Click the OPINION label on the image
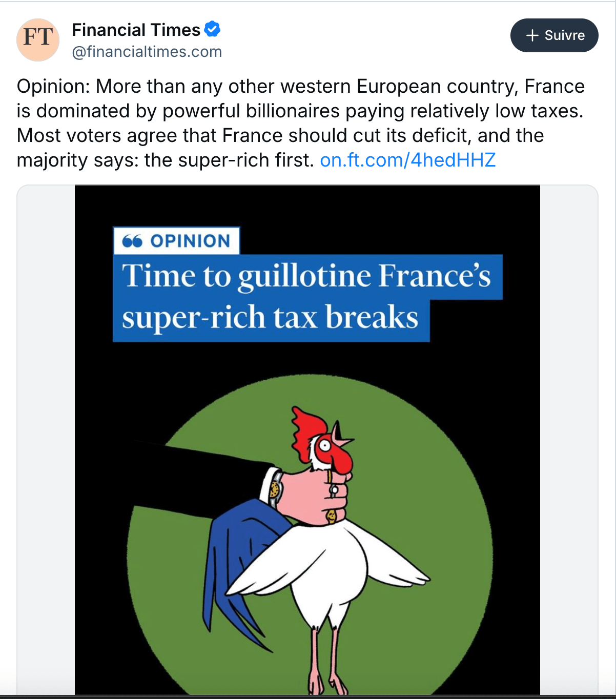The height and width of the screenshot is (699, 616). coord(190,241)
